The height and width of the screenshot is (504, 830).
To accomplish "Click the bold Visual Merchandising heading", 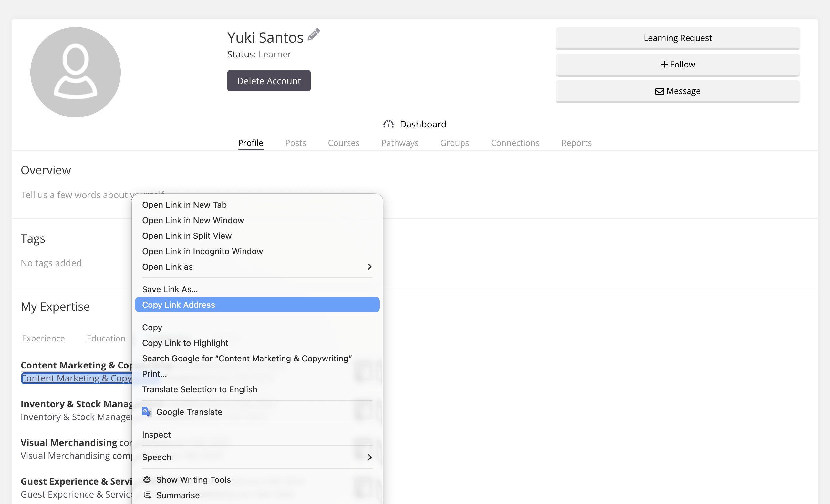I will 69,443.
